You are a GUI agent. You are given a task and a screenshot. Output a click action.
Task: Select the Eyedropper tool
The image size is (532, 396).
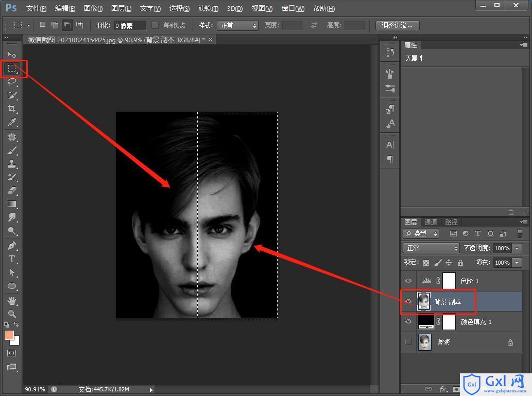[12, 122]
